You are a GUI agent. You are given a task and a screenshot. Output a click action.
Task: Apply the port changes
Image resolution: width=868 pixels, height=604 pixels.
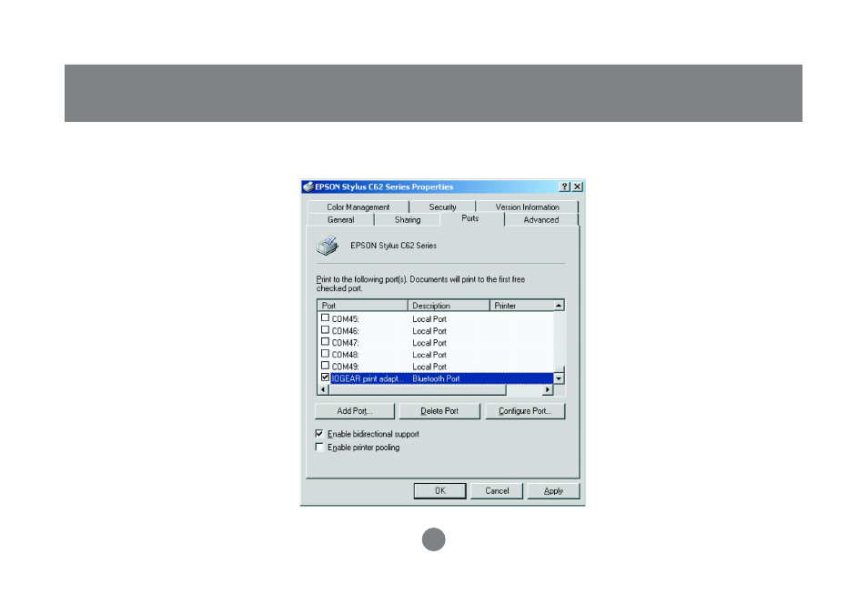[553, 491]
